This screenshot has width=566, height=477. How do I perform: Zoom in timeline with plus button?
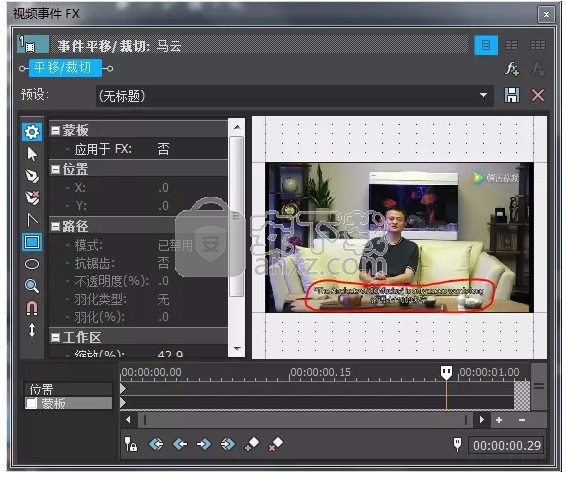click(499, 420)
